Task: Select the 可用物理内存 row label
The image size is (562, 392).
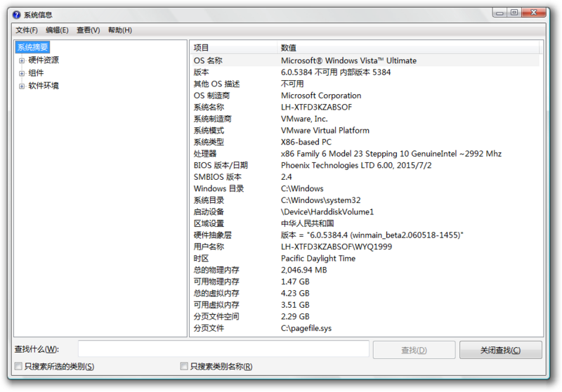Action: (216, 282)
